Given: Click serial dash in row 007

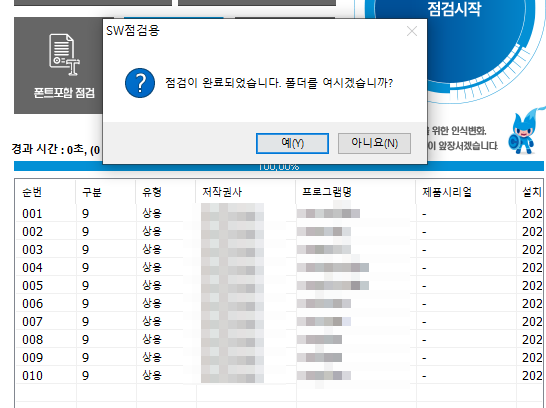Looking at the screenshot, I should [x=424, y=322].
